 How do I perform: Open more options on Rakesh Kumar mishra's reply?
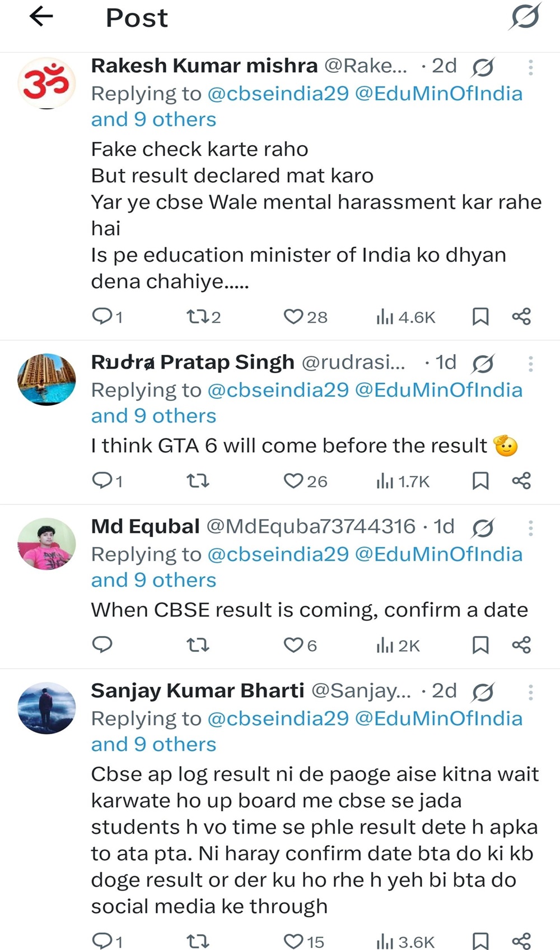click(x=530, y=67)
